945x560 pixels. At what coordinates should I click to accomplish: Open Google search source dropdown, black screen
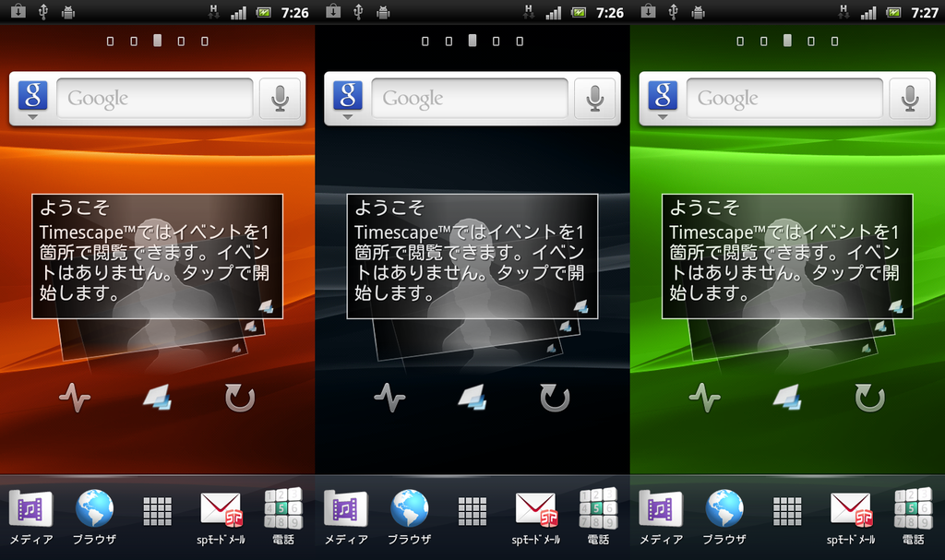[x=348, y=100]
